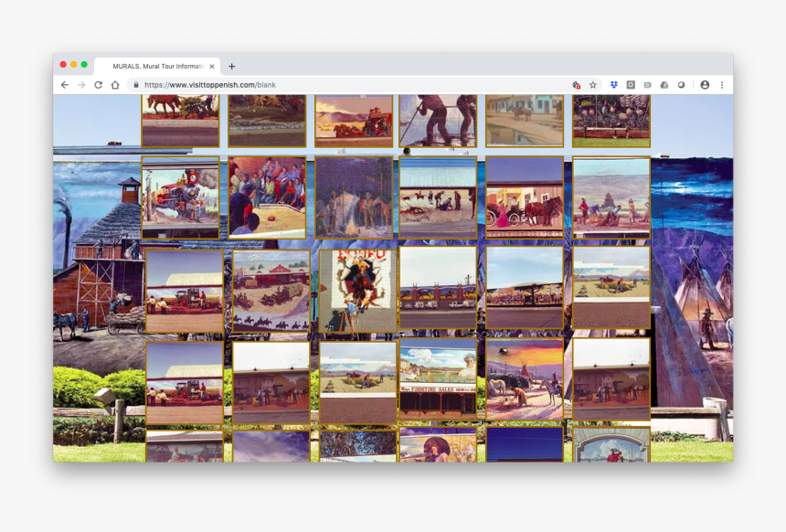
Task: Open the Furniture Sales storefront mural thumbnail
Action: [437, 378]
